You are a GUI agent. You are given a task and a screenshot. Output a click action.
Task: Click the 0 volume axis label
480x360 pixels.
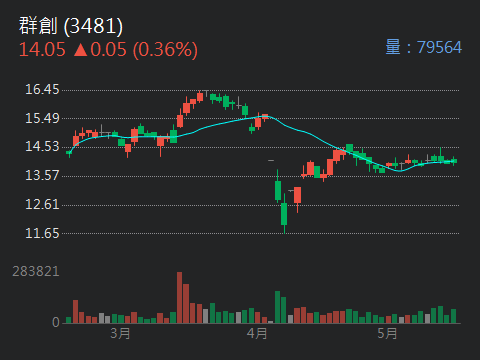(56, 322)
